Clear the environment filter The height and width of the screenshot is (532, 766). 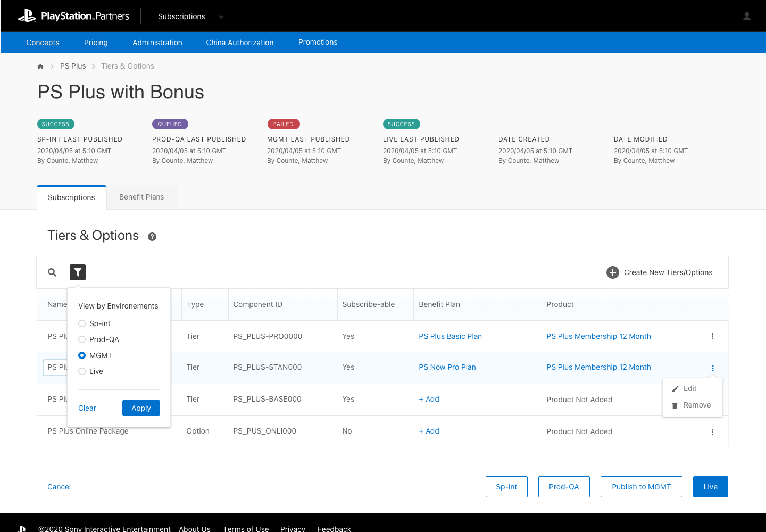[x=87, y=408]
